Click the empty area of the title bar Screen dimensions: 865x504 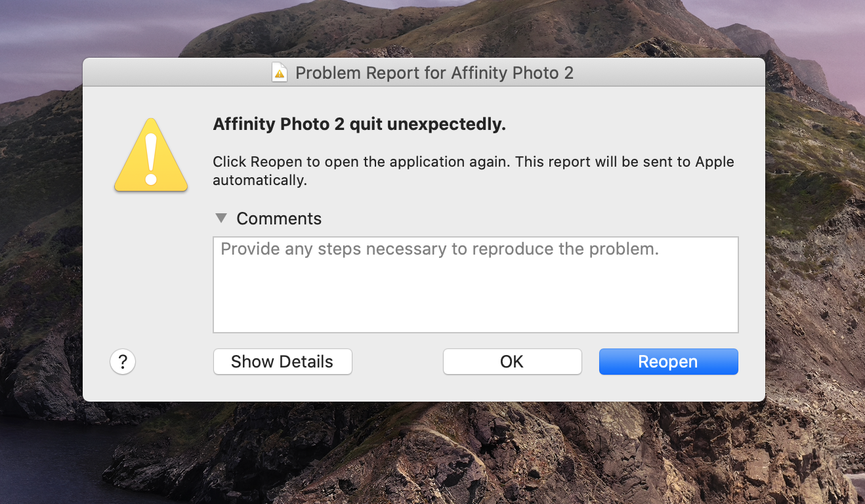pyautogui.click(x=669, y=72)
